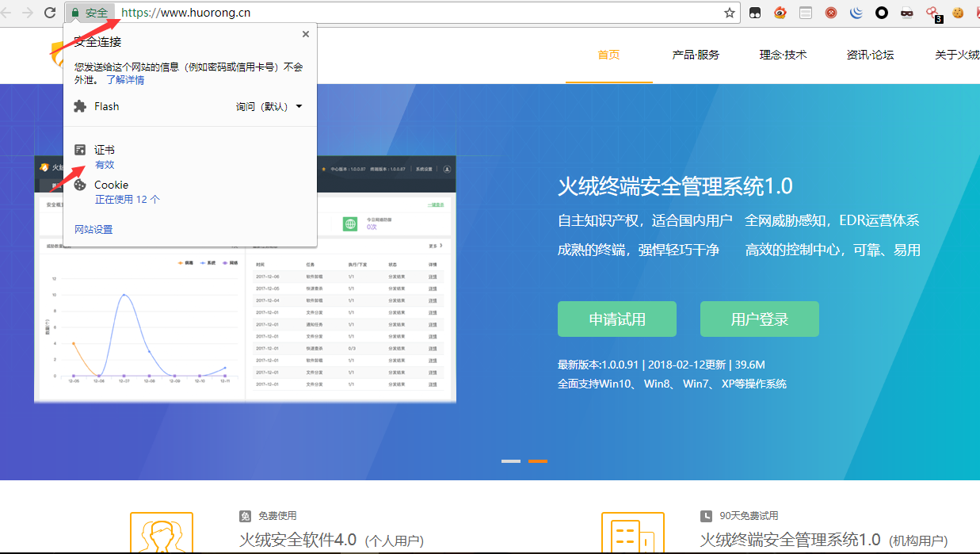Reload the page with the refresh icon
The width and height of the screenshot is (980, 554).
pos(50,13)
